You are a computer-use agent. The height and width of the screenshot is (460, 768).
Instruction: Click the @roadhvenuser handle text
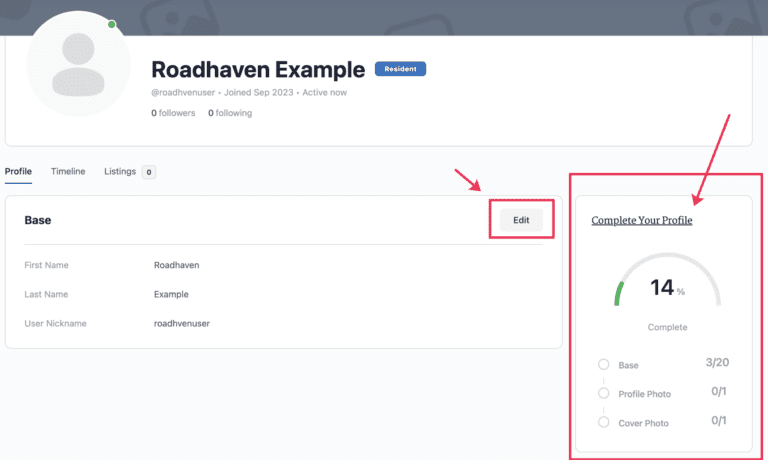pos(183,93)
